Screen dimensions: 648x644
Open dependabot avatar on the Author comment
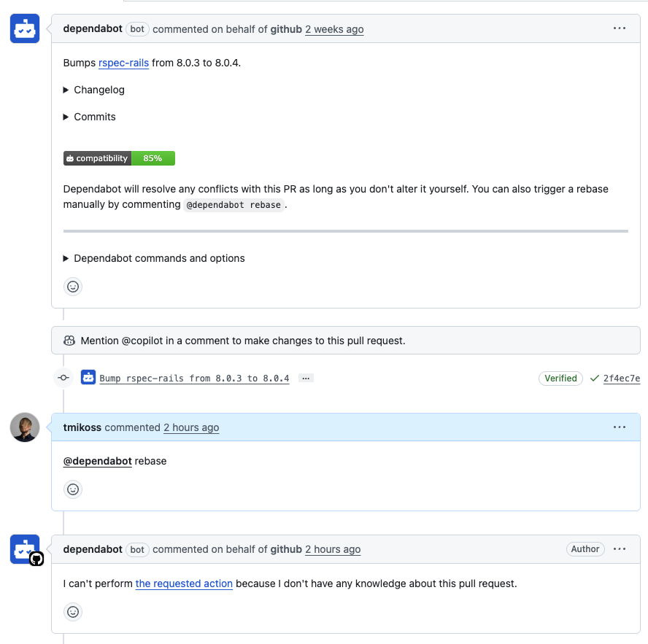25,549
